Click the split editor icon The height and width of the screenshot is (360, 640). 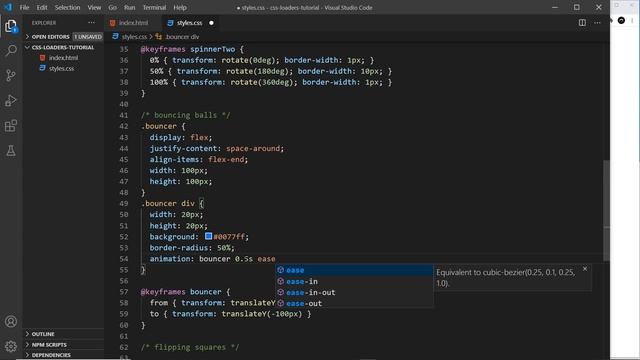point(582,23)
